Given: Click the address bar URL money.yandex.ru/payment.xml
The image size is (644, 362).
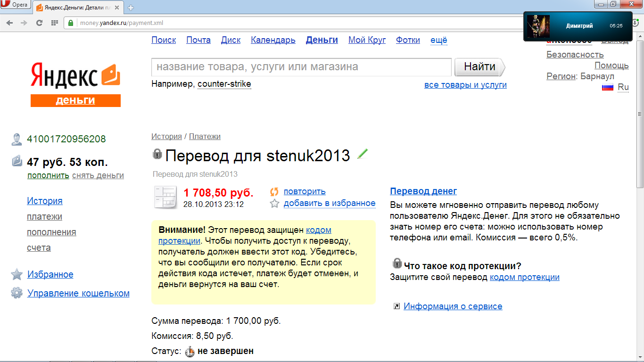Looking at the screenshot, I should coord(122,23).
